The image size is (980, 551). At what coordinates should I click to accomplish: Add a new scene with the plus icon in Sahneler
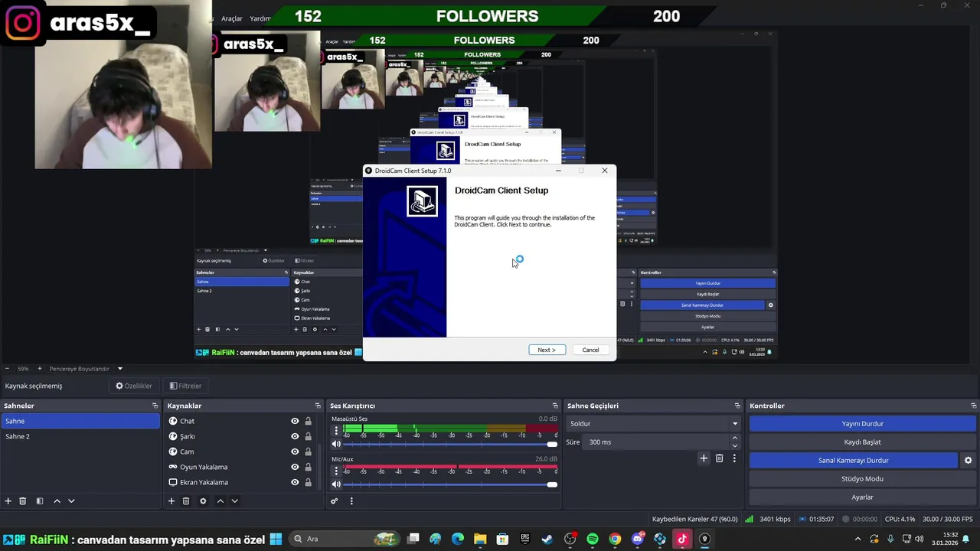click(8, 501)
